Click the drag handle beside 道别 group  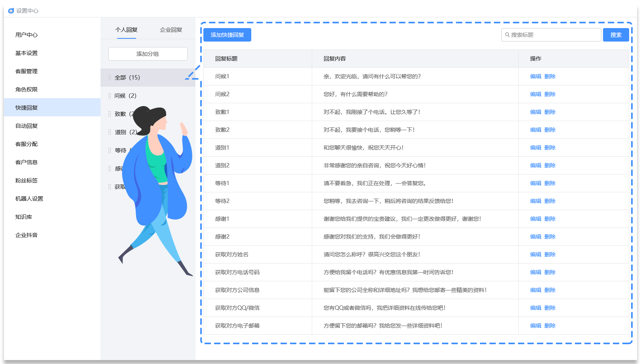coord(110,132)
